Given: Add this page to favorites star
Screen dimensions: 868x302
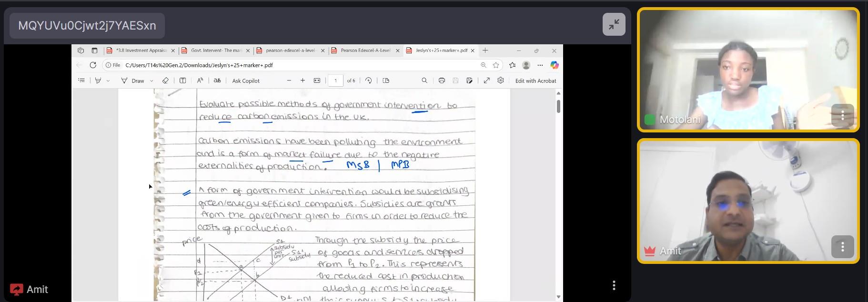Looking at the screenshot, I should [x=496, y=65].
